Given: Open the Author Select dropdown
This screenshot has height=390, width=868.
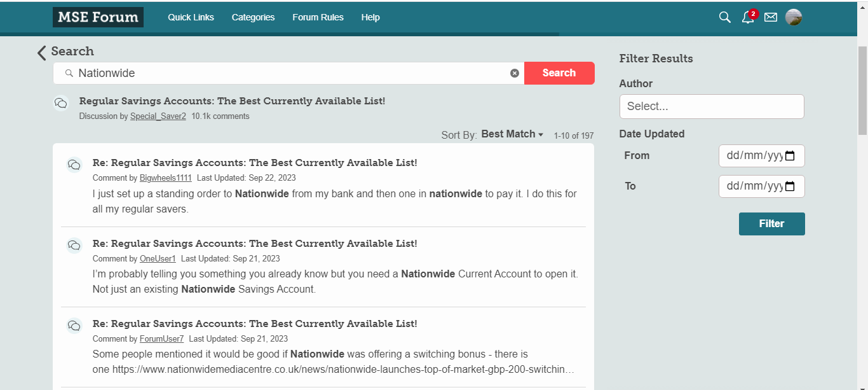Looking at the screenshot, I should click(x=712, y=106).
